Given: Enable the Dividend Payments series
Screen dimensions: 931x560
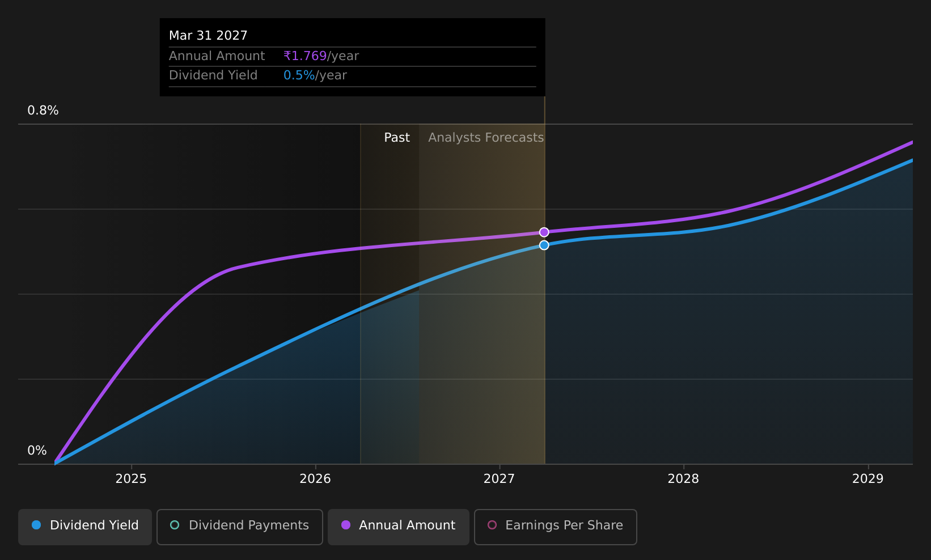Looking at the screenshot, I should pos(240,527).
